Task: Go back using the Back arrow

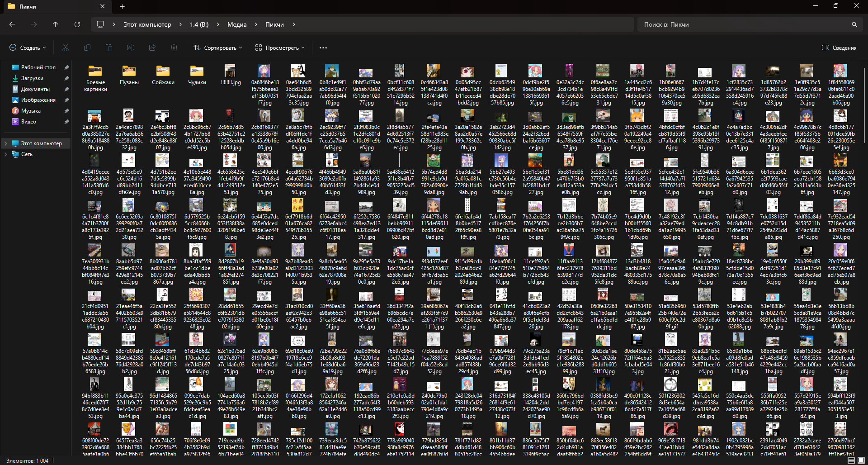Action: click(12, 24)
